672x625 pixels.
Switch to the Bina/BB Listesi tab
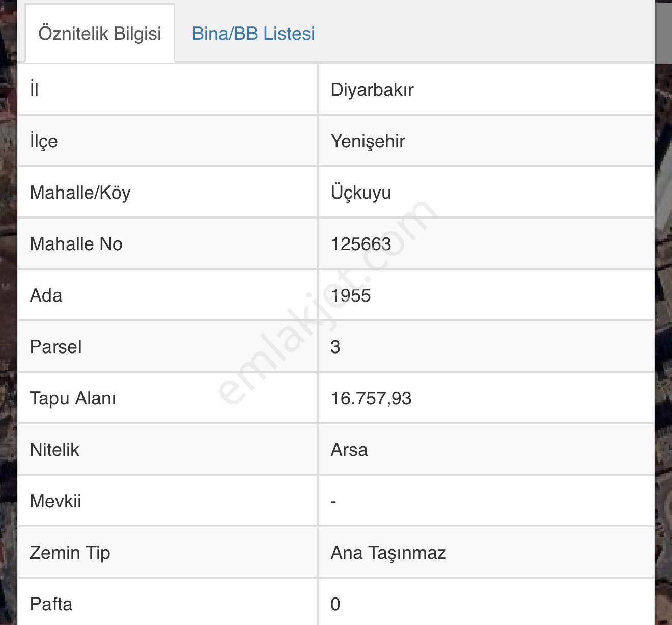(253, 34)
